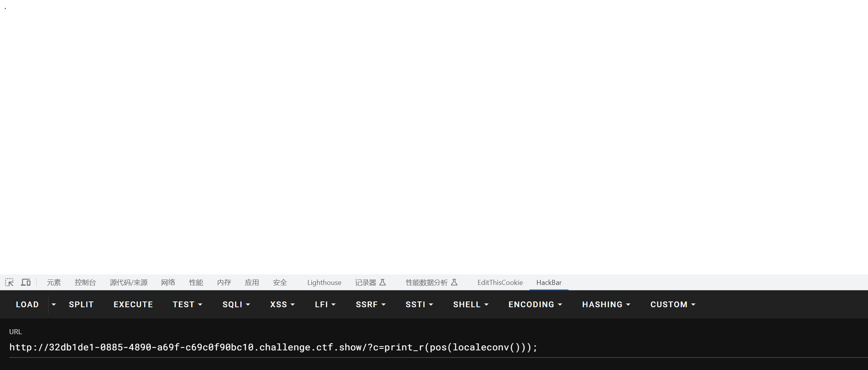868x370 pixels.
Task: Click the LOAD button in HackBar
Action: point(27,305)
